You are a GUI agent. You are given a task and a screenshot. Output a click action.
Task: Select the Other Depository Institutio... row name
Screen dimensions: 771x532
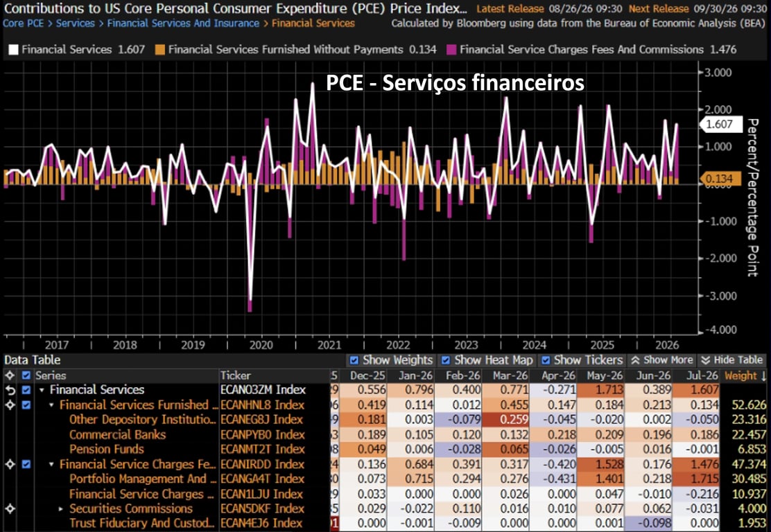click(143, 420)
